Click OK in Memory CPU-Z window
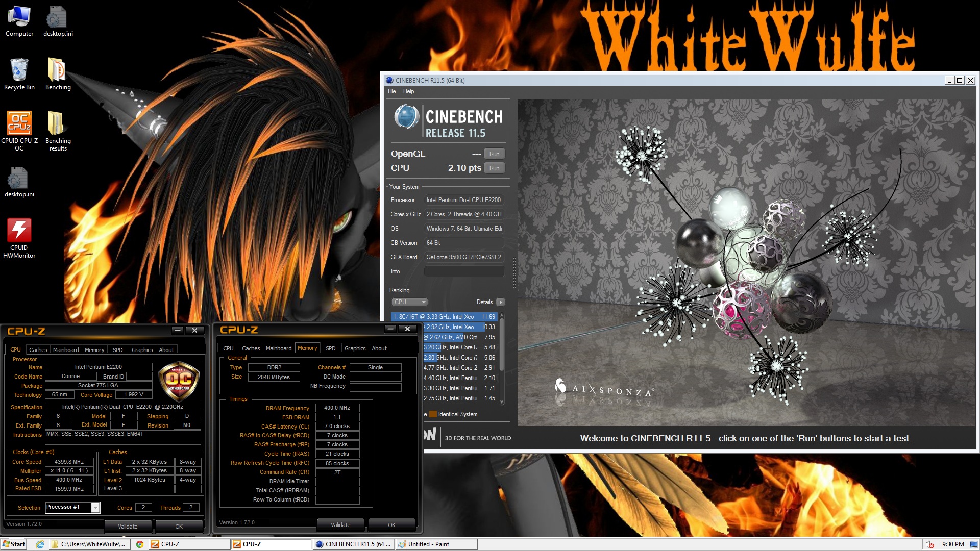 (x=391, y=525)
